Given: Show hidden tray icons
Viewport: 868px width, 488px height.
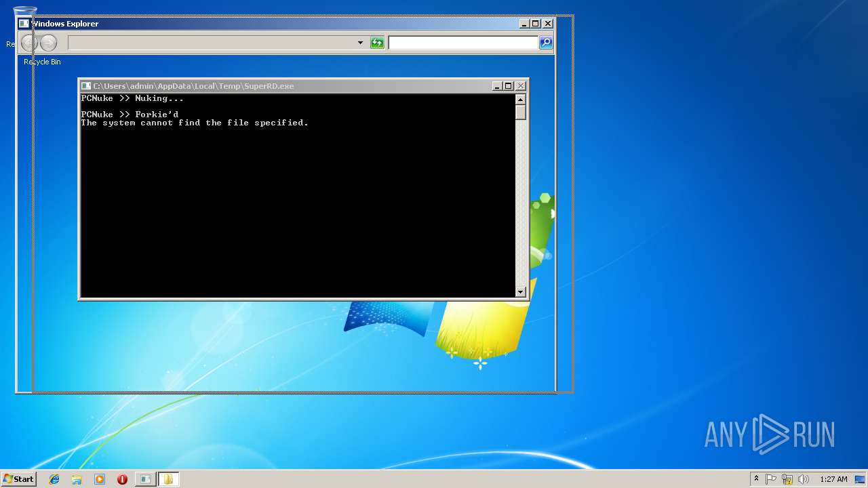Looking at the screenshot, I should point(756,479).
